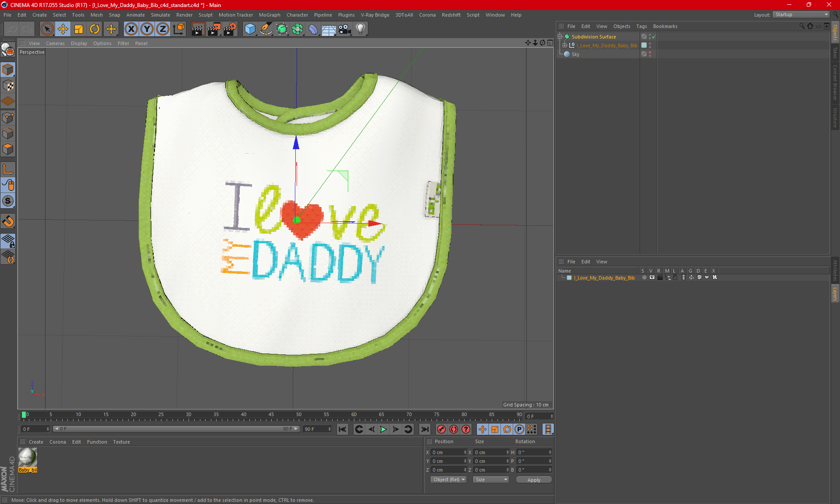Select the Sky object
The height and width of the screenshot is (504, 840).
pos(575,54)
